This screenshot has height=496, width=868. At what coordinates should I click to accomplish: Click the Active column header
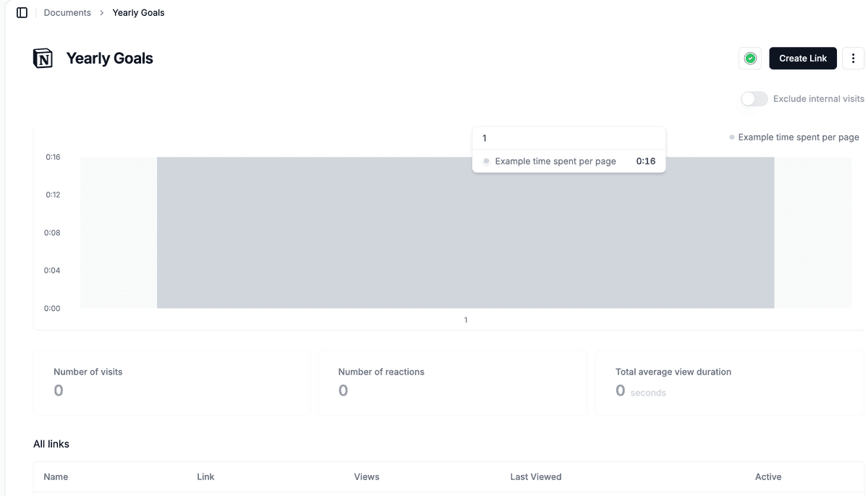(767, 477)
